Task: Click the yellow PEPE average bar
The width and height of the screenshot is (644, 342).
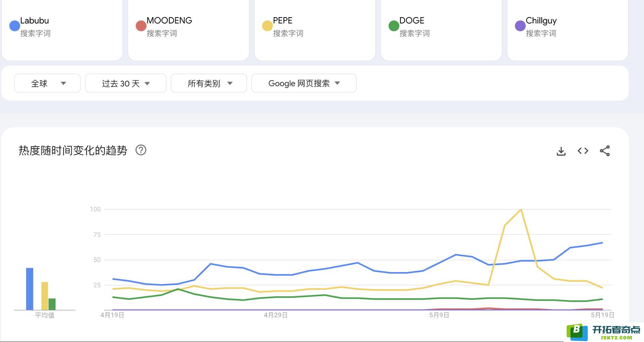Action: (45, 296)
